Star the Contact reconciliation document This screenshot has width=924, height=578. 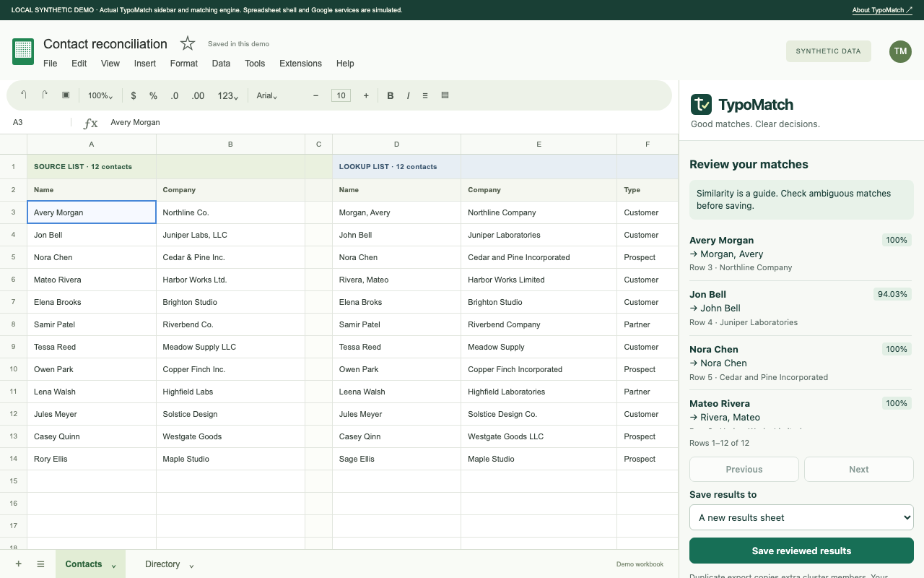click(188, 43)
